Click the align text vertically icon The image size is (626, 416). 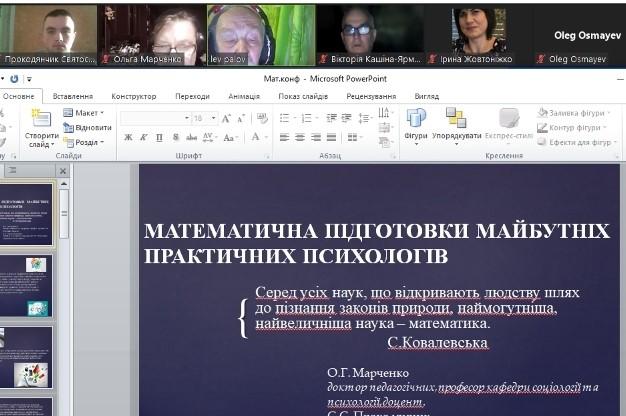385,128
